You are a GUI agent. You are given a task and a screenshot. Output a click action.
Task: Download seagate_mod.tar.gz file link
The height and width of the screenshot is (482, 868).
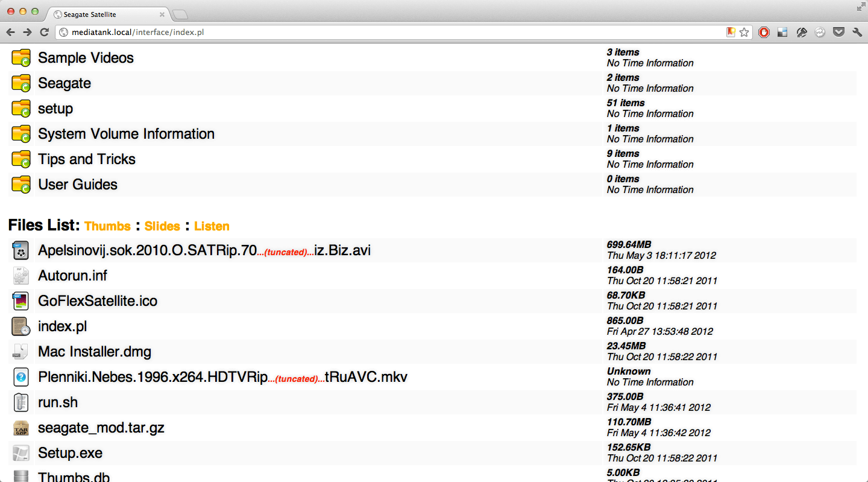pos(101,428)
